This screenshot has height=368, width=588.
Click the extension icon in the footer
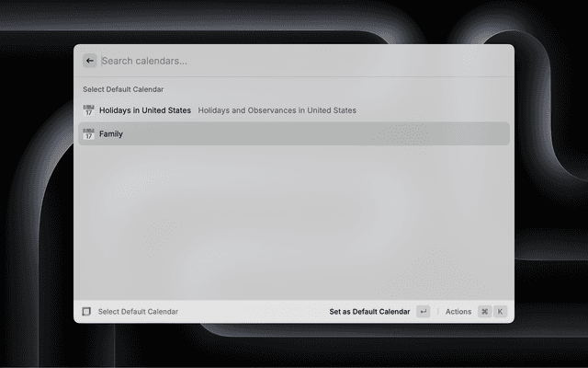(86, 311)
